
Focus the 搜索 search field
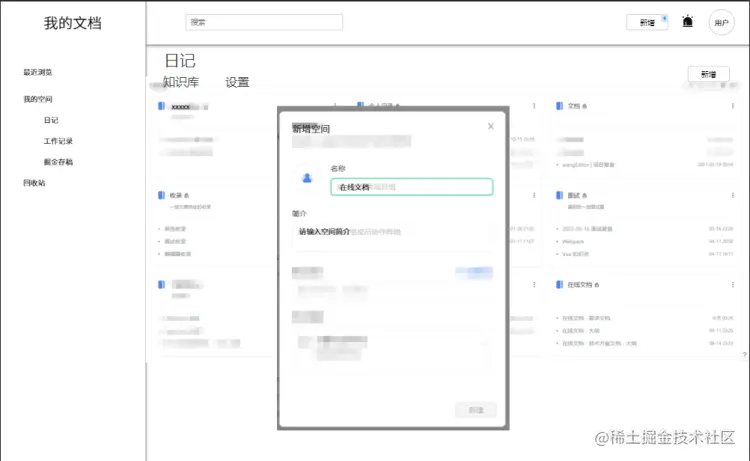[x=264, y=22]
